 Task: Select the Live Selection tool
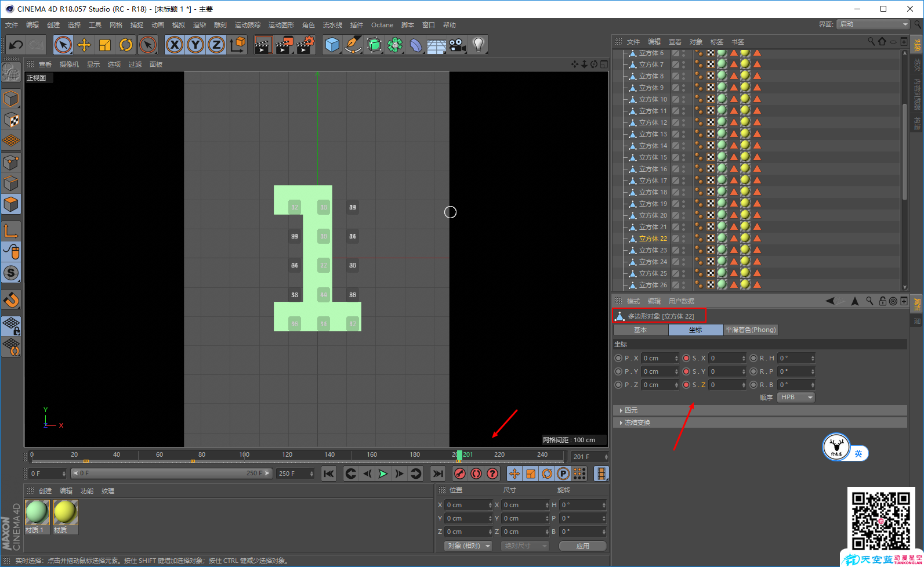[63, 45]
